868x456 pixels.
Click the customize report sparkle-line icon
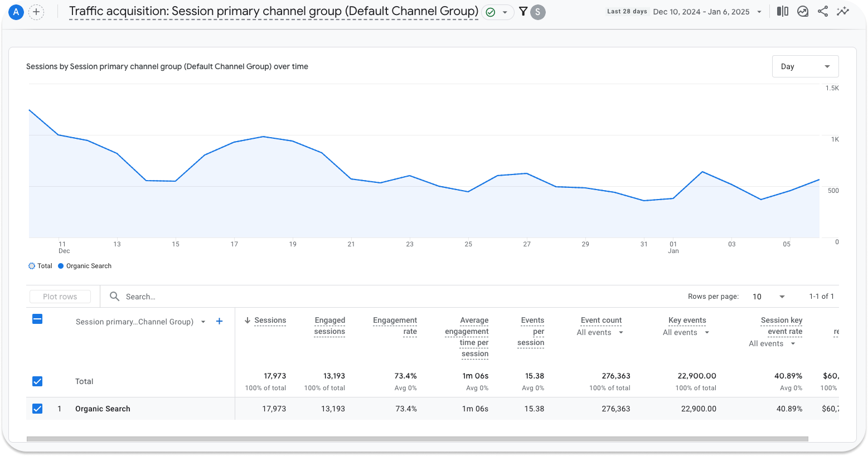(843, 12)
